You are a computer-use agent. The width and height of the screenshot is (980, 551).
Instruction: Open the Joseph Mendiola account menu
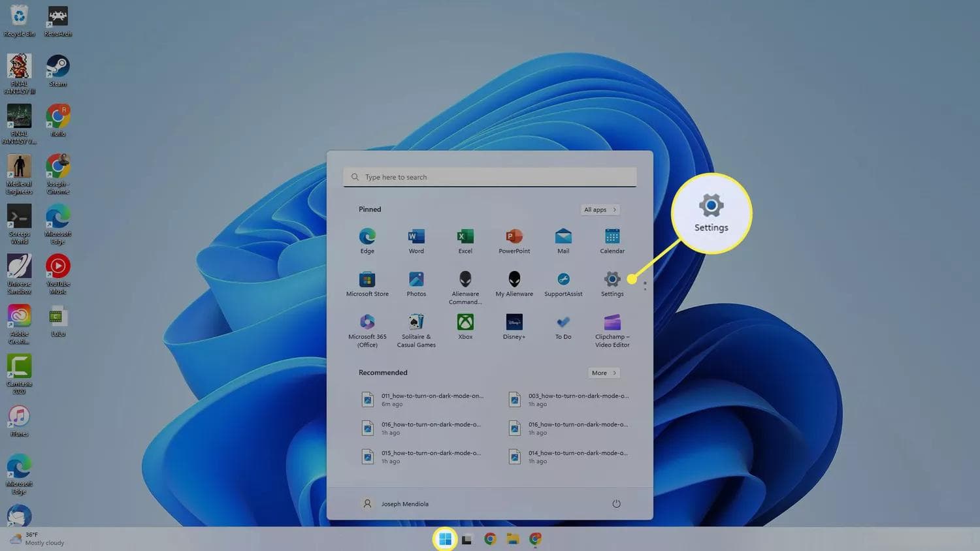[396, 504]
